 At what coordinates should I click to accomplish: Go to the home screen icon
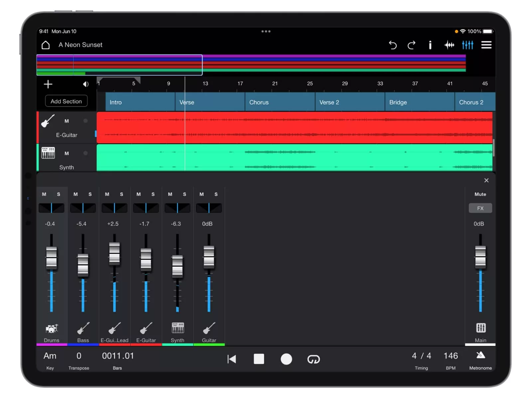pyautogui.click(x=46, y=45)
